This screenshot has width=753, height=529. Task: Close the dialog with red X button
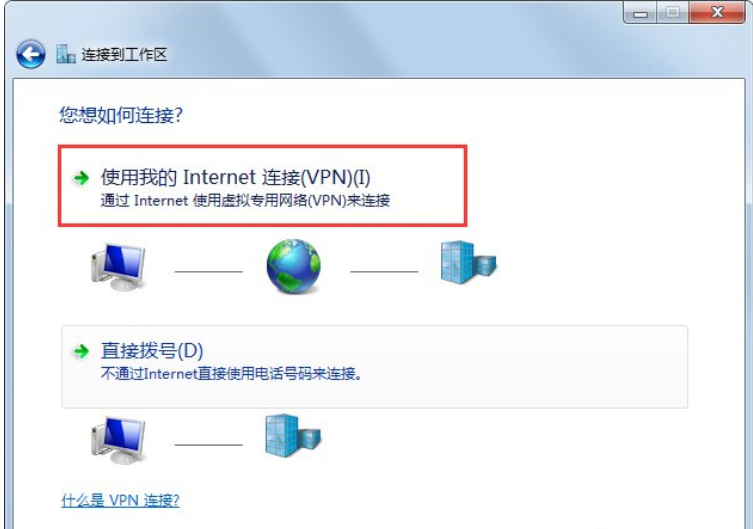(x=717, y=12)
